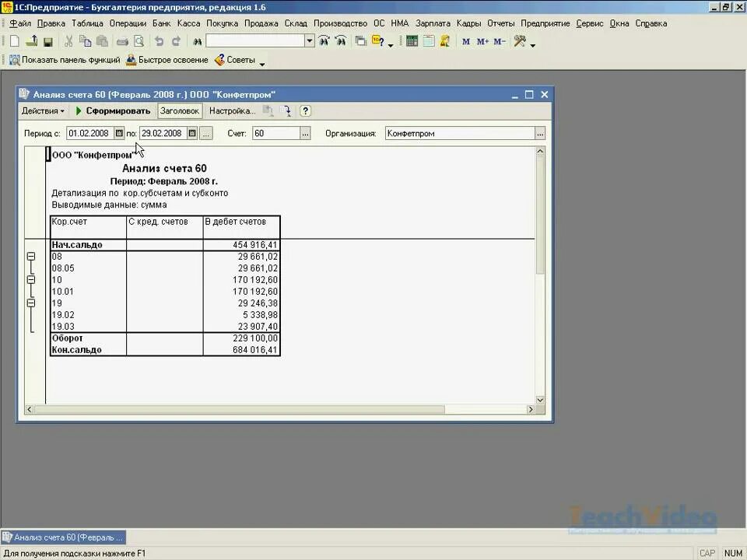The width and height of the screenshot is (747, 560).
Task: Click the Советы button
Action: click(x=235, y=60)
